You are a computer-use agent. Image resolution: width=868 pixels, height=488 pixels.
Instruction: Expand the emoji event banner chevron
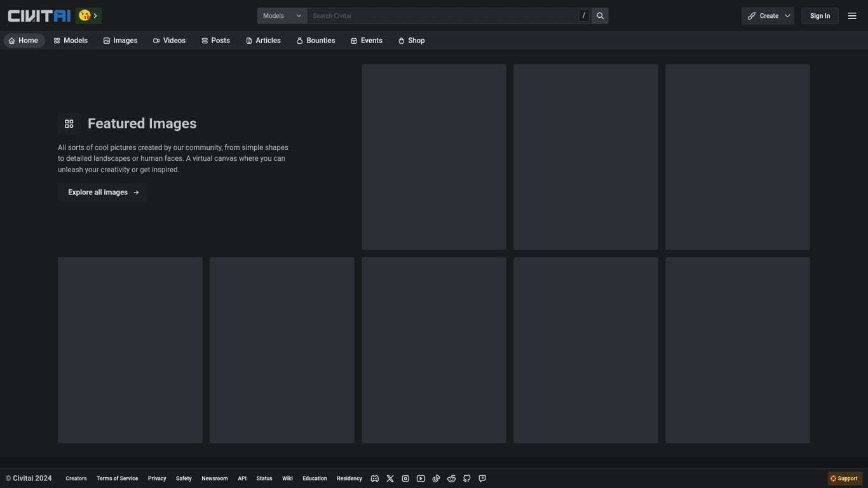click(95, 16)
